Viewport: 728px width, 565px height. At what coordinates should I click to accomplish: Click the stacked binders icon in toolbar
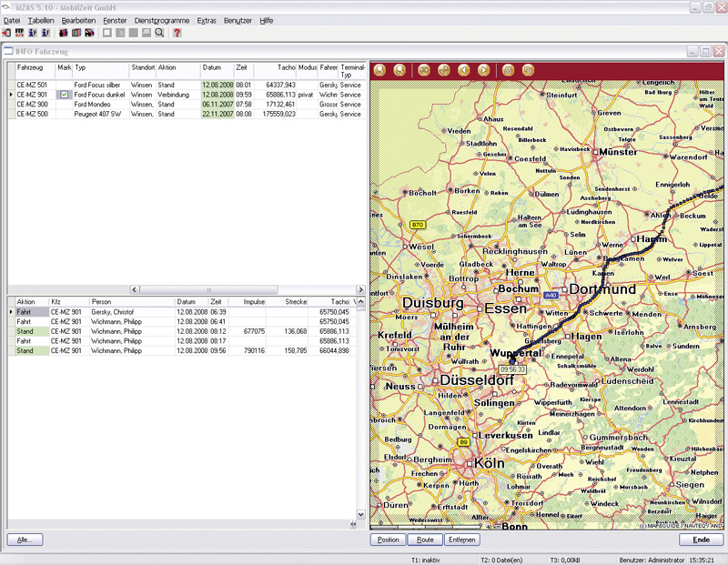pyautogui.click(x=76, y=33)
